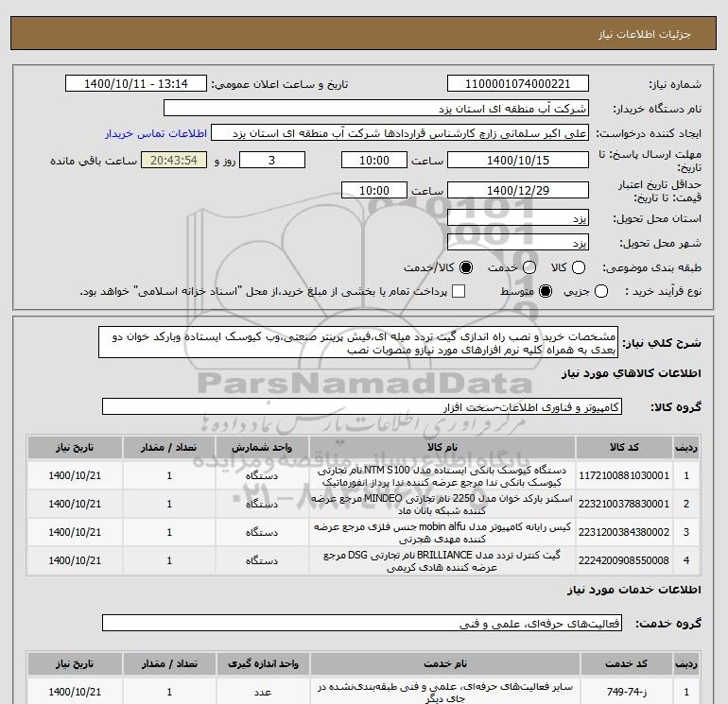Click the mobin alfu computer case item name
The width and height of the screenshot is (728, 704).
tap(442, 533)
